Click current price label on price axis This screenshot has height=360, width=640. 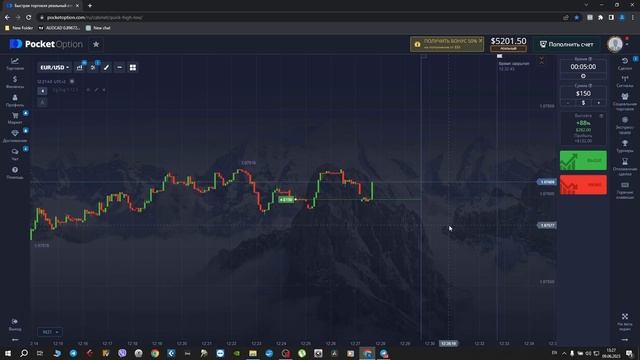tap(547, 182)
